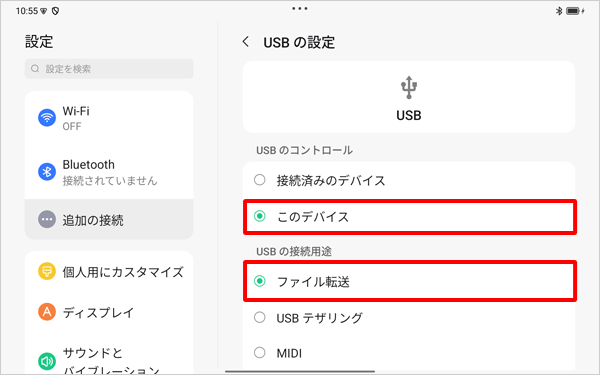Focus the 設定を検索 search field
The image size is (600, 375).
coord(109,69)
